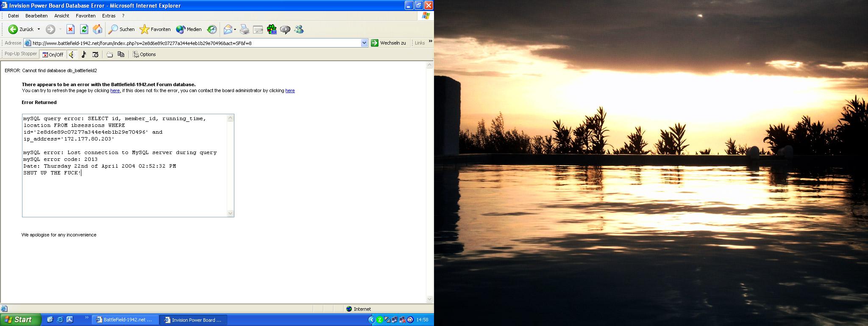Image resolution: width=868 pixels, height=326 pixels.
Task: Open the Datei menu
Action: pyautogui.click(x=14, y=16)
